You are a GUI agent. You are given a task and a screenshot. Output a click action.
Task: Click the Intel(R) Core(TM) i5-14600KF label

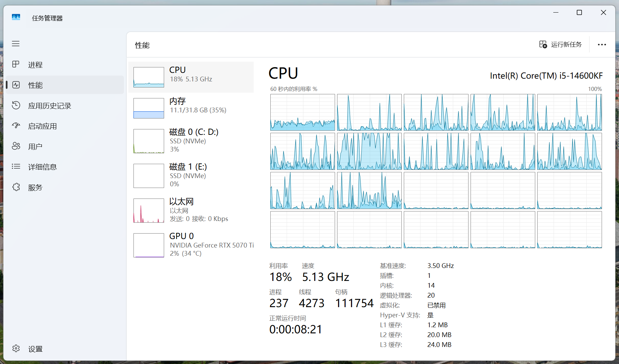tap(546, 76)
